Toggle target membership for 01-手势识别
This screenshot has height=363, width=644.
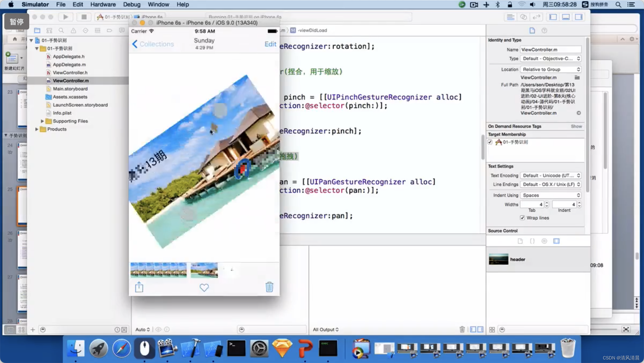490,142
